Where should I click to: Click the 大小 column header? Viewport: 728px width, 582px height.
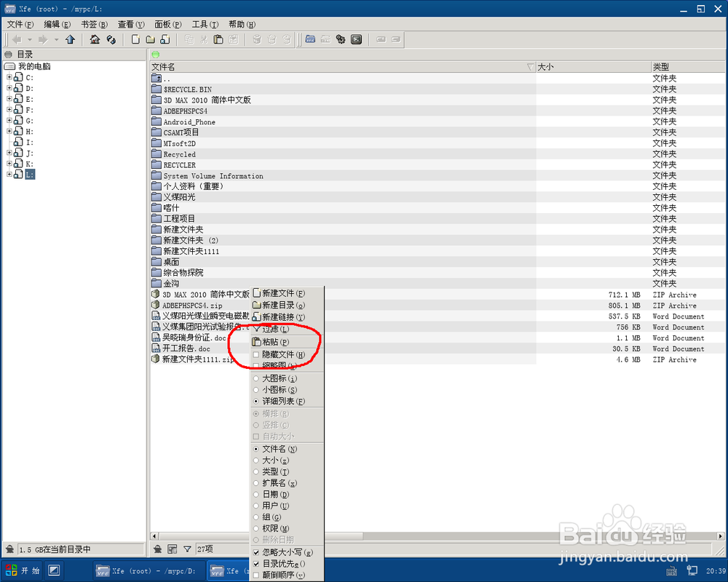pos(593,67)
